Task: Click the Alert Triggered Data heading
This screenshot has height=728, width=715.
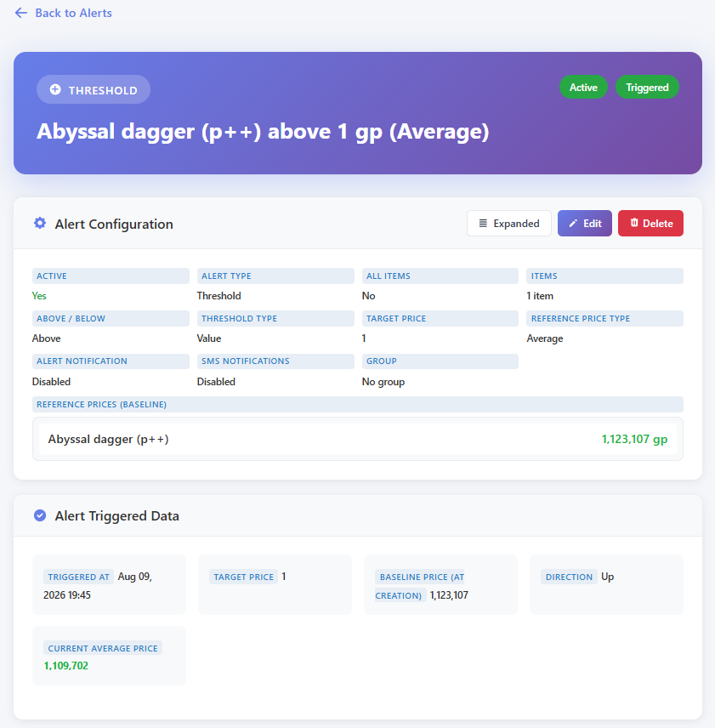Action: point(117,516)
